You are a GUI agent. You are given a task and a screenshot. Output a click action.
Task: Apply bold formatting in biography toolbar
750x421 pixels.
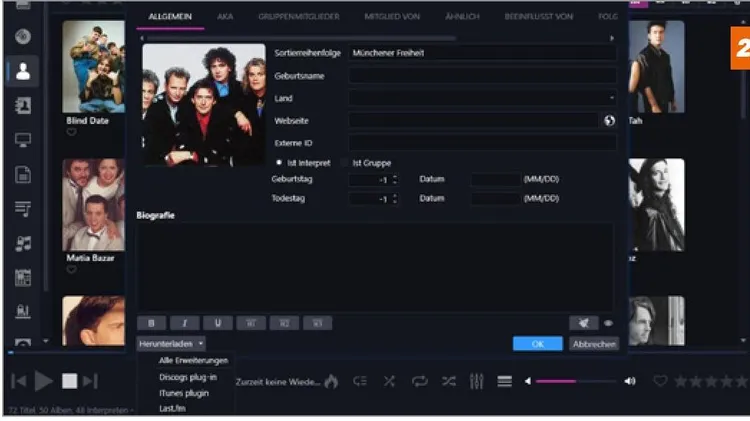151,323
